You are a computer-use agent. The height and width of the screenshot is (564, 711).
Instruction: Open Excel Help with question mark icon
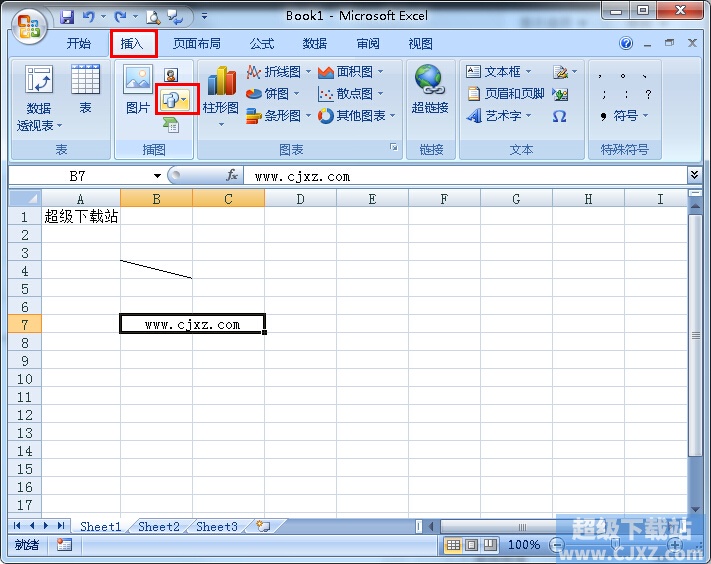[x=626, y=44]
